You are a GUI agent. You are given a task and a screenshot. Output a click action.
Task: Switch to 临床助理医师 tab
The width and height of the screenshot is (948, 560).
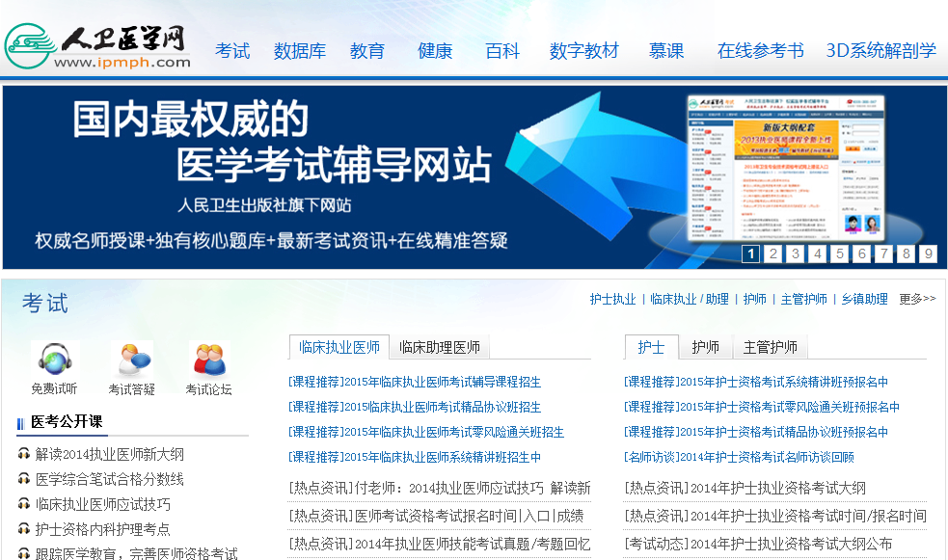point(440,347)
